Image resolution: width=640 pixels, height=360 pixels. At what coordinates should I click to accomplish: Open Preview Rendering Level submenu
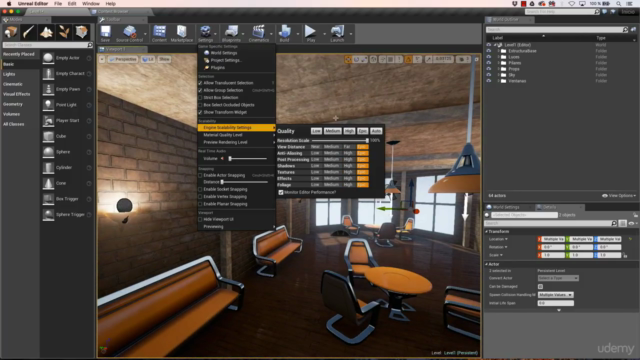click(237, 142)
